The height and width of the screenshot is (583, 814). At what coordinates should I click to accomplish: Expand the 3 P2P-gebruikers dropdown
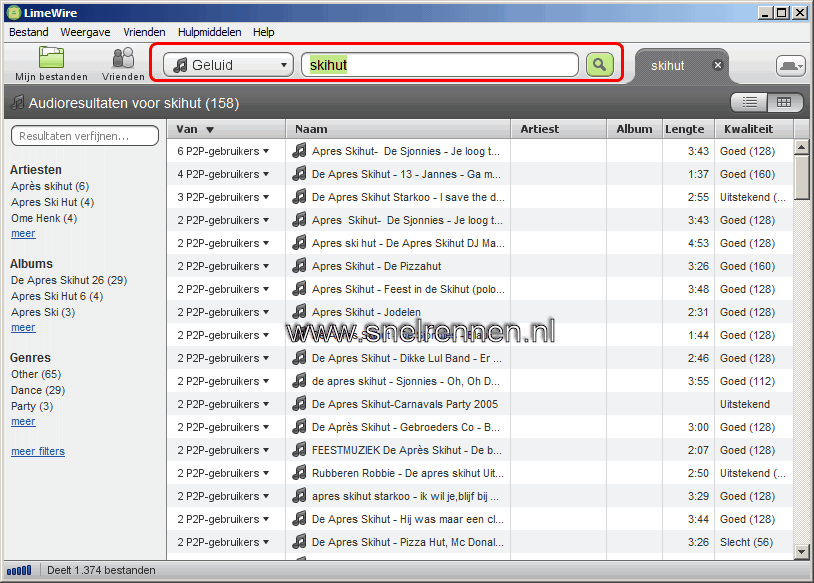click(266, 197)
